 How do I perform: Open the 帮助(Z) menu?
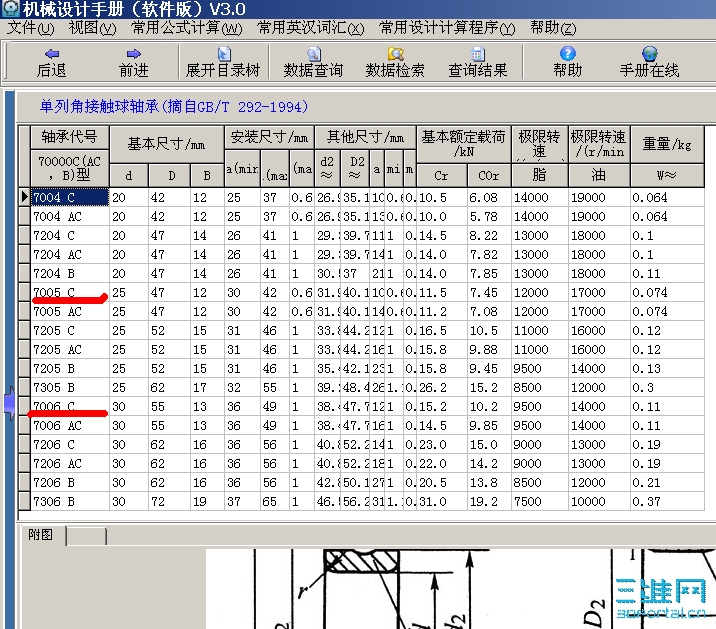click(x=553, y=28)
